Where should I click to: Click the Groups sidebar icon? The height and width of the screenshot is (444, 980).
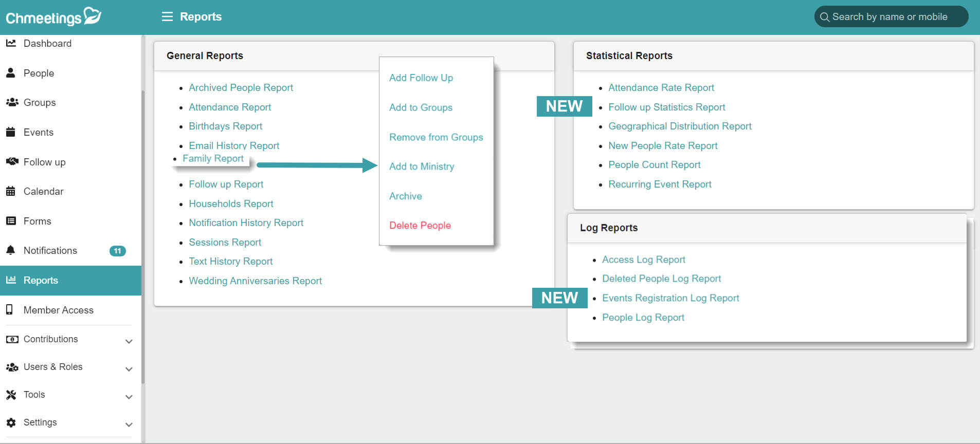pyautogui.click(x=12, y=102)
